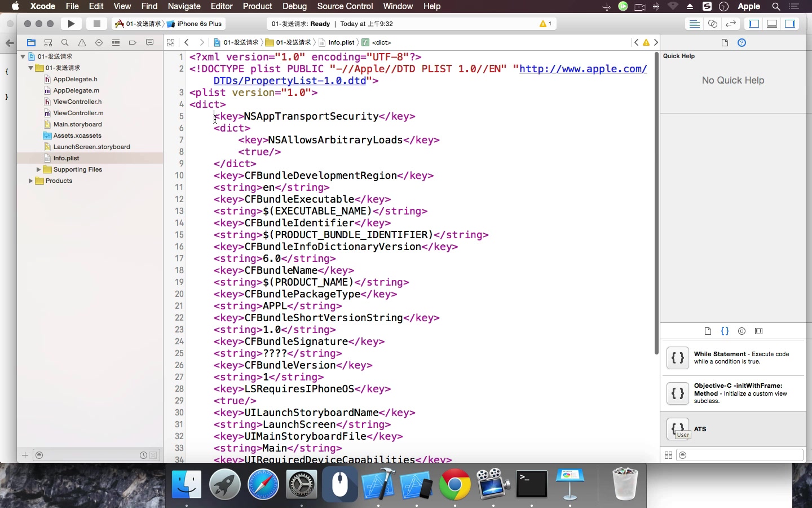
Task: Hide the Navigator panel
Action: click(754, 24)
